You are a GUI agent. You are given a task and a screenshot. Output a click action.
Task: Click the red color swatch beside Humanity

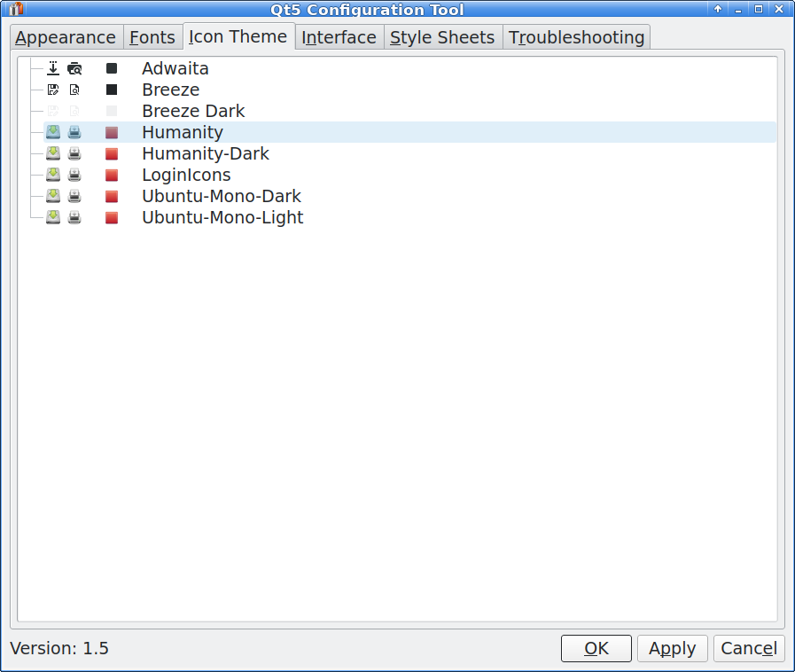(x=112, y=132)
